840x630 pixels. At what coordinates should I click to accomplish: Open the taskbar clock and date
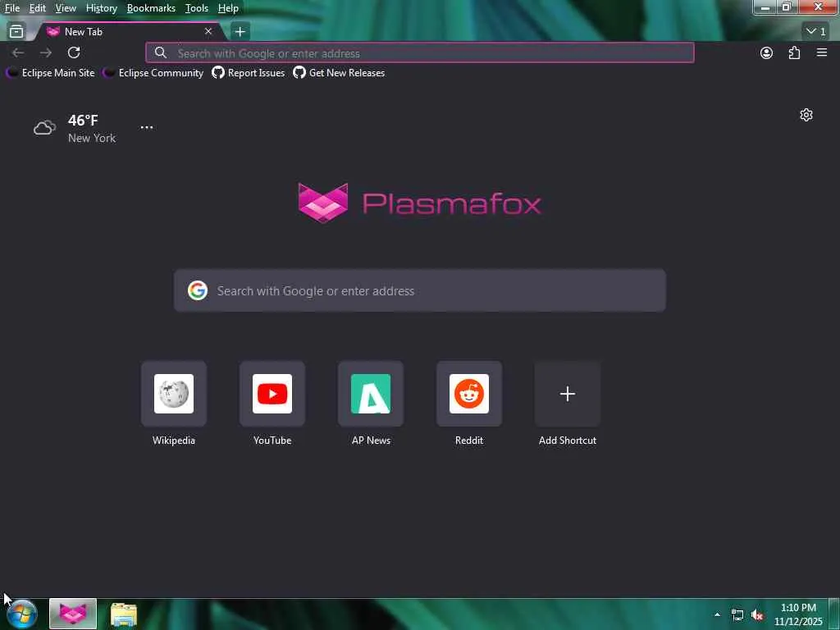click(x=798, y=614)
